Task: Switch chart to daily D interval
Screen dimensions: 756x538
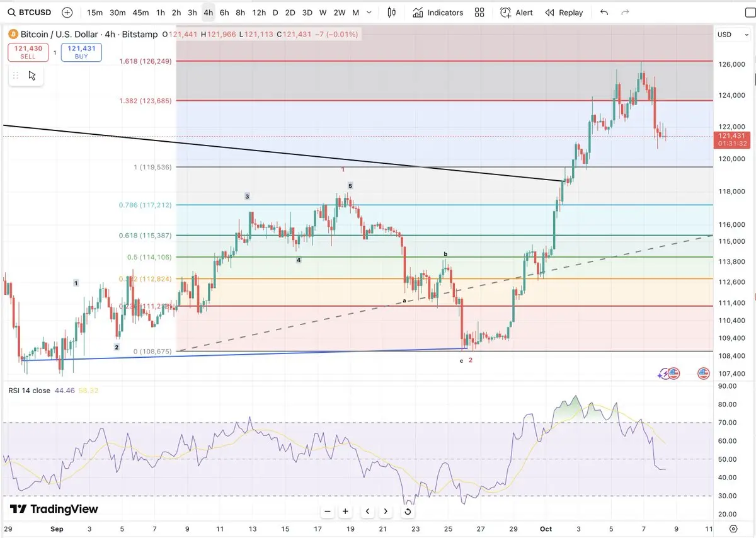Action: coord(275,13)
